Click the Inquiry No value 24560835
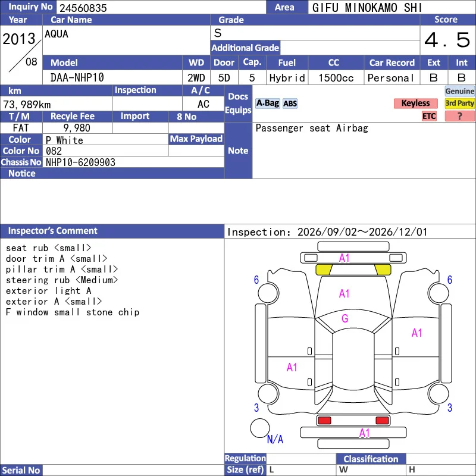The height and width of the screenshot is (476, 476). point(83,8)
